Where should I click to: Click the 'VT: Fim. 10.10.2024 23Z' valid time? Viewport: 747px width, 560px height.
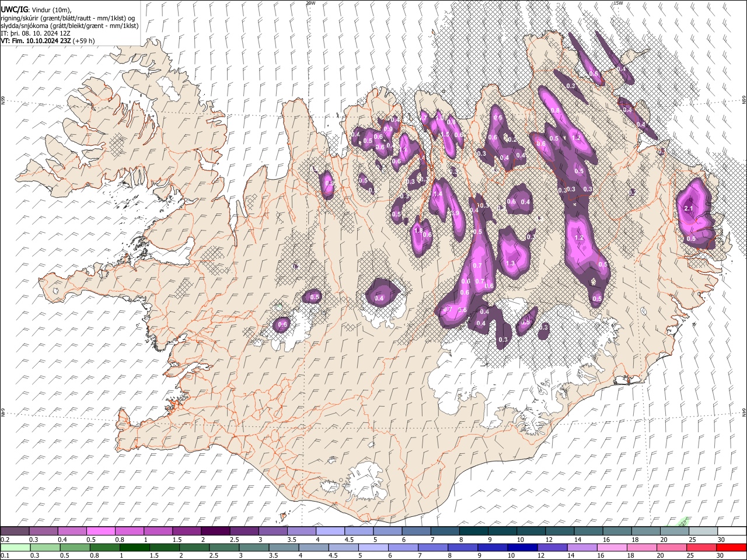pos(36,41)
